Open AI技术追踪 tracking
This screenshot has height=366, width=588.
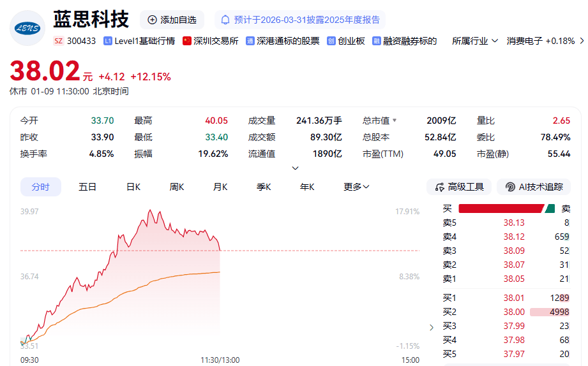coord(534,187)
